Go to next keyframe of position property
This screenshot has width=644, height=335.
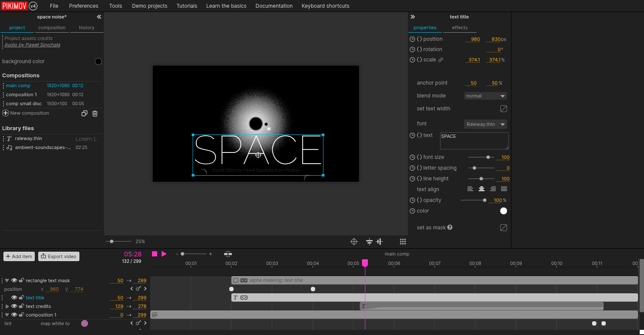(x=145, y=289)
